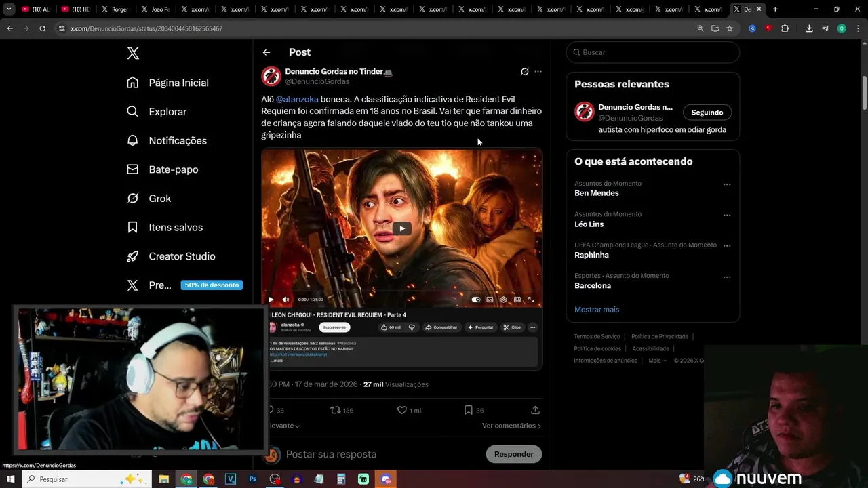Open Photoshop from the taskbar
This screenshot has width=868, height=488.
pyautogui.click(x=252, y=479)
